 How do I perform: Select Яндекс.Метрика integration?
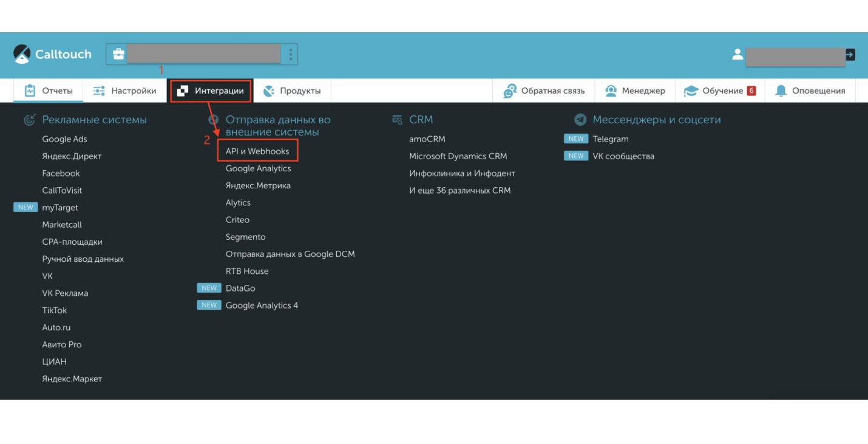(258, 185)
